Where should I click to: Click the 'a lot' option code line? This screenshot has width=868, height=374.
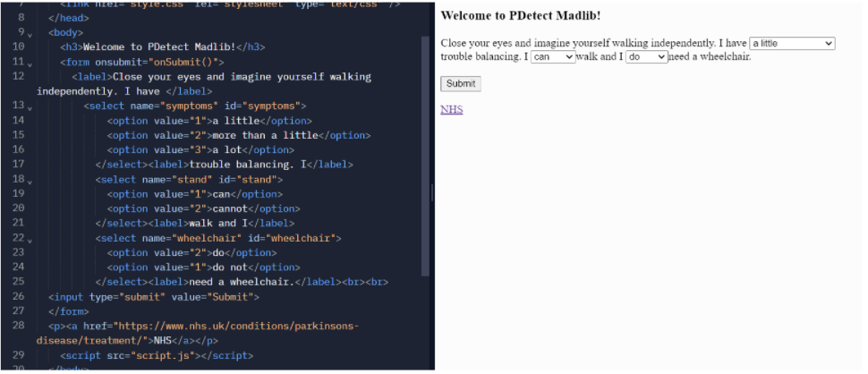200,150
